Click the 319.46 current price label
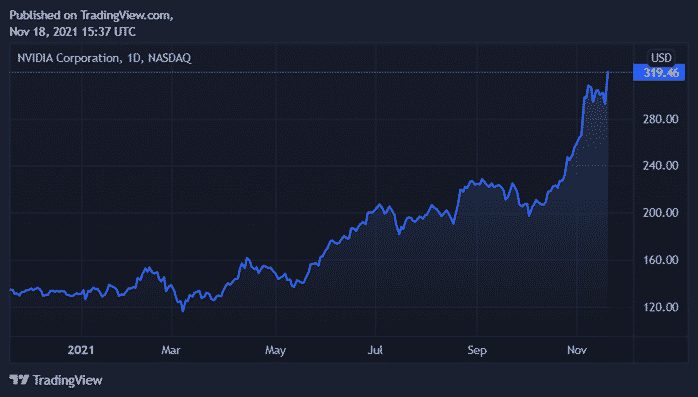 tap(659, 73)
